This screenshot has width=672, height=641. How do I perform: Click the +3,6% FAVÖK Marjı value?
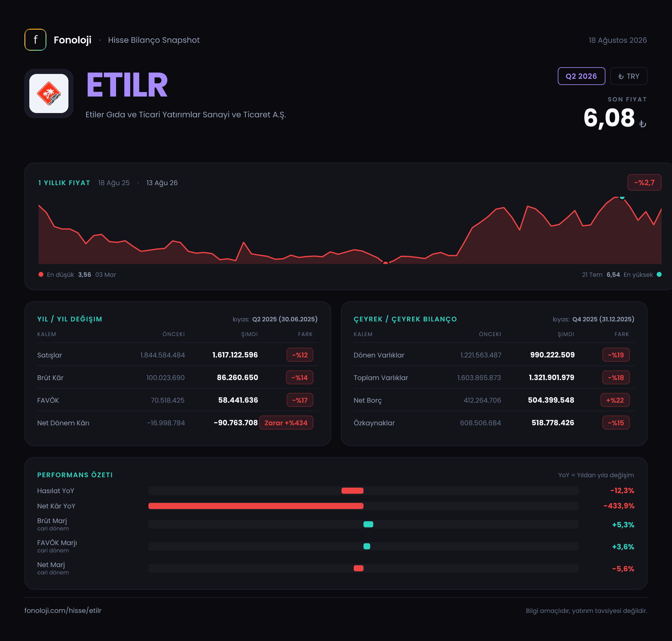(x=623, y=546)
